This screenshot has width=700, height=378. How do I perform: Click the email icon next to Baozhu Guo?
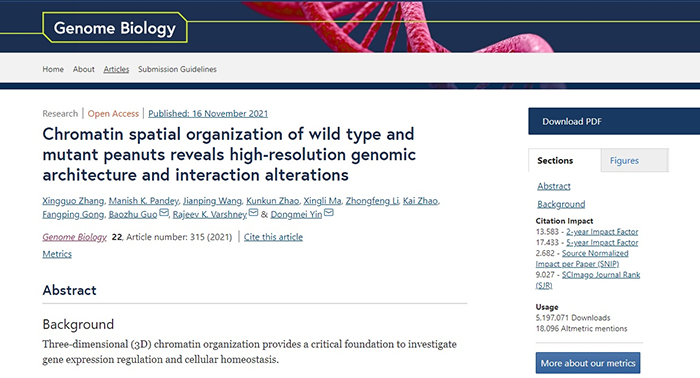(x=164, y=212)
